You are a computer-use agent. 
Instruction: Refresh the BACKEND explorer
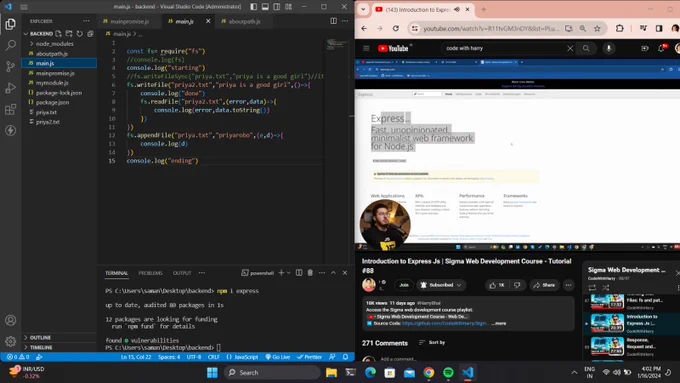click(x=80, y=33)
